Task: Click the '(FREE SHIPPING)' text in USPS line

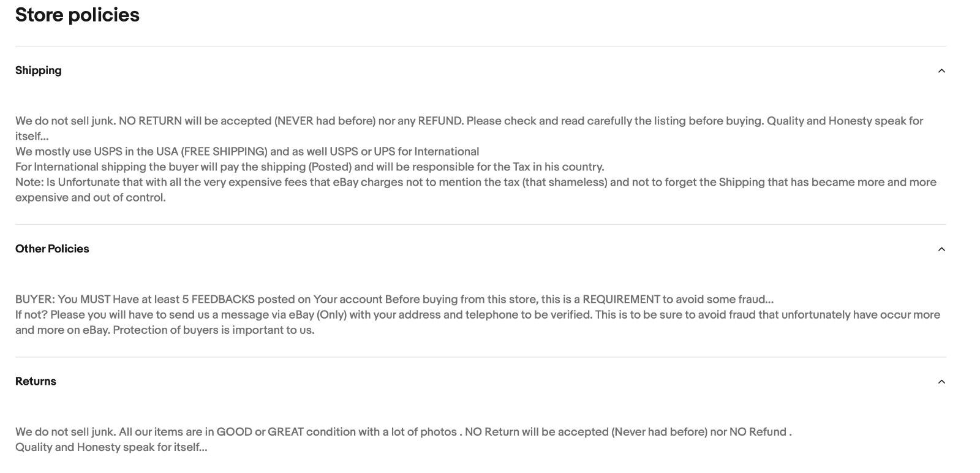Action: [x=224, y=151]
